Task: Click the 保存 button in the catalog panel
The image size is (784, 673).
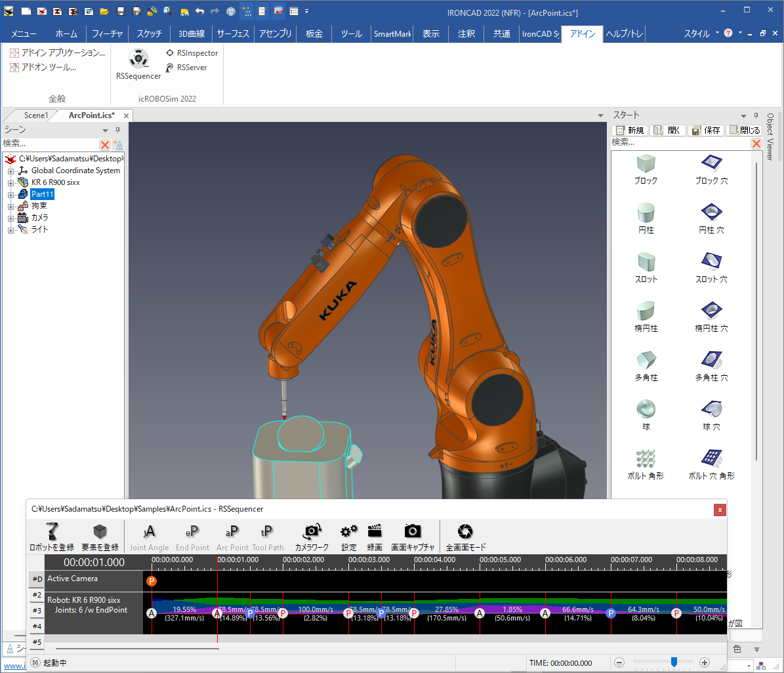Action: coord(706,131)
